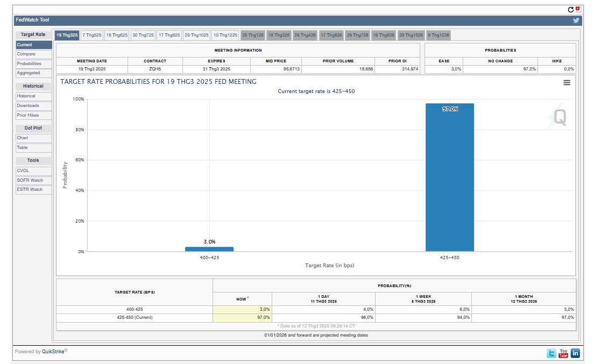Click the 97.0% bar data label

450,109
